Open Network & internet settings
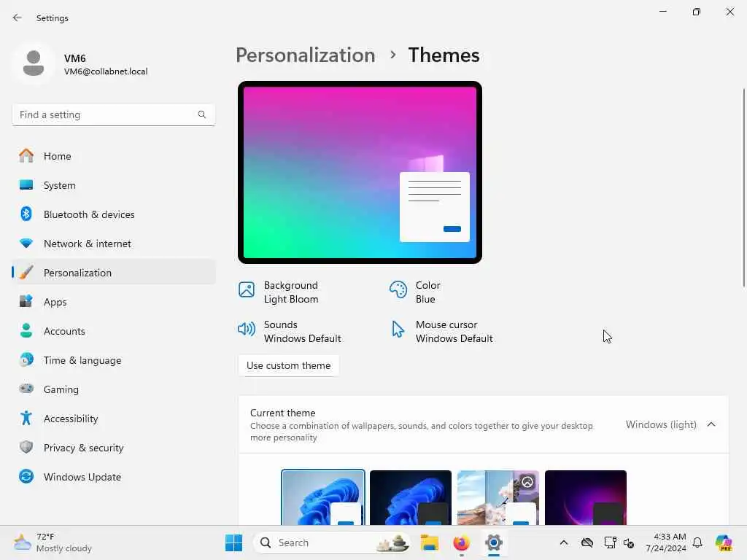The image size is (747, 560). [x=113, y=244]
